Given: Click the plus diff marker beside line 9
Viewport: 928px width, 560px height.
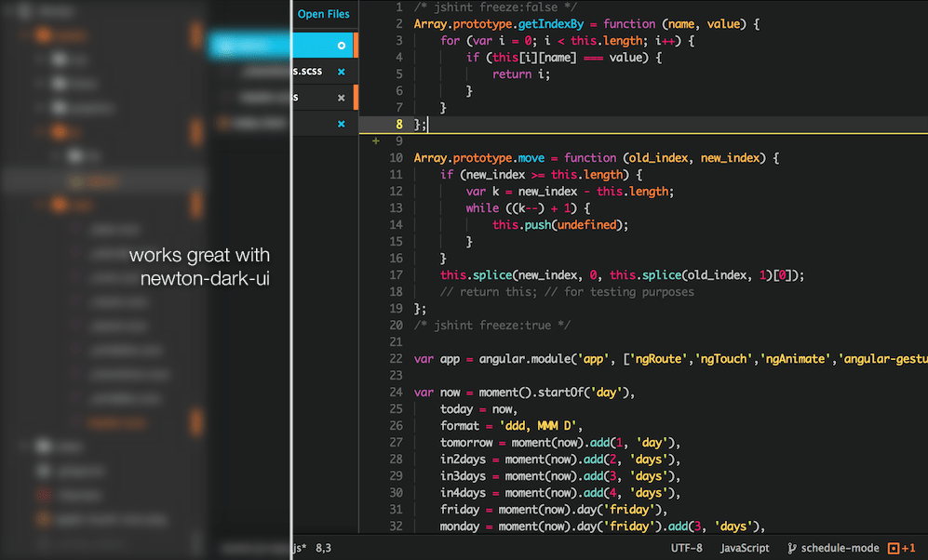Looking at the screenshot, I should pos(375,140).
